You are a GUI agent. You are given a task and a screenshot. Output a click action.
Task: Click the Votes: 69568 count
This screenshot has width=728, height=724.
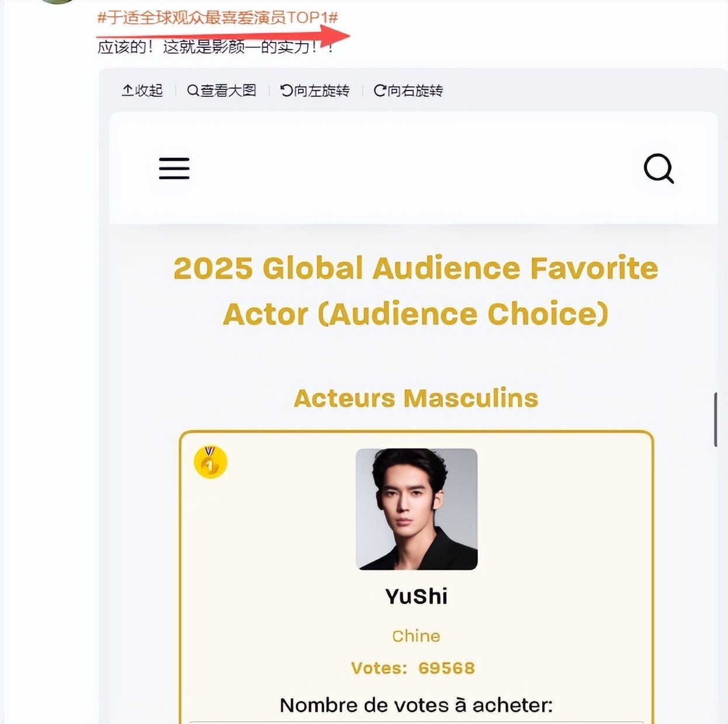coord(413,668)
